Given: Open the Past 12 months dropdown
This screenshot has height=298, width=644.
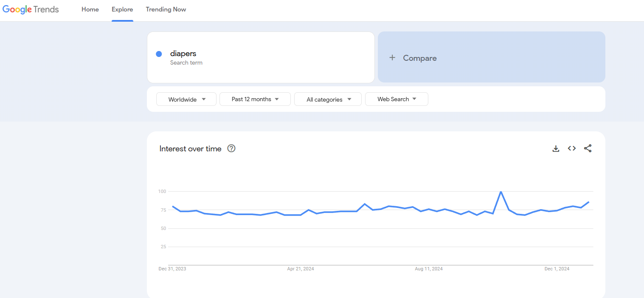Looking at the screenshot, I should (255, 99).
